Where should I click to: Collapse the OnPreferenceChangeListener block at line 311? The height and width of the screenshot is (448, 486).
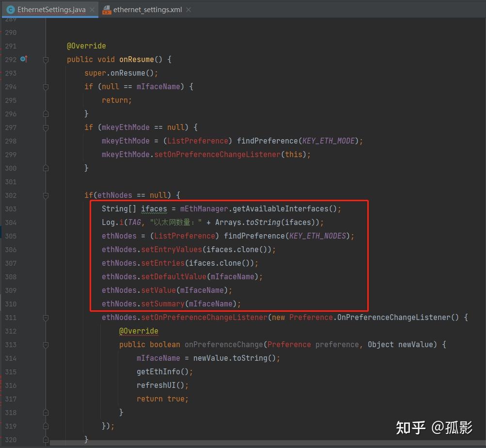(x=45, y=318)
